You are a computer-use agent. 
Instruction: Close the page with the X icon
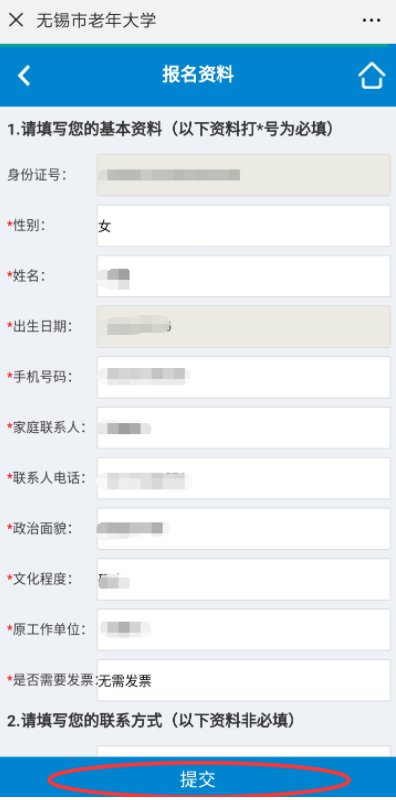[16, 20]
